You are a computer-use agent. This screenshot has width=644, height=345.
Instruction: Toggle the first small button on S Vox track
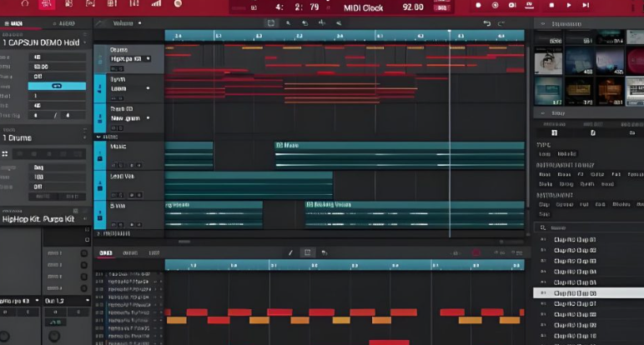[114, 225]
